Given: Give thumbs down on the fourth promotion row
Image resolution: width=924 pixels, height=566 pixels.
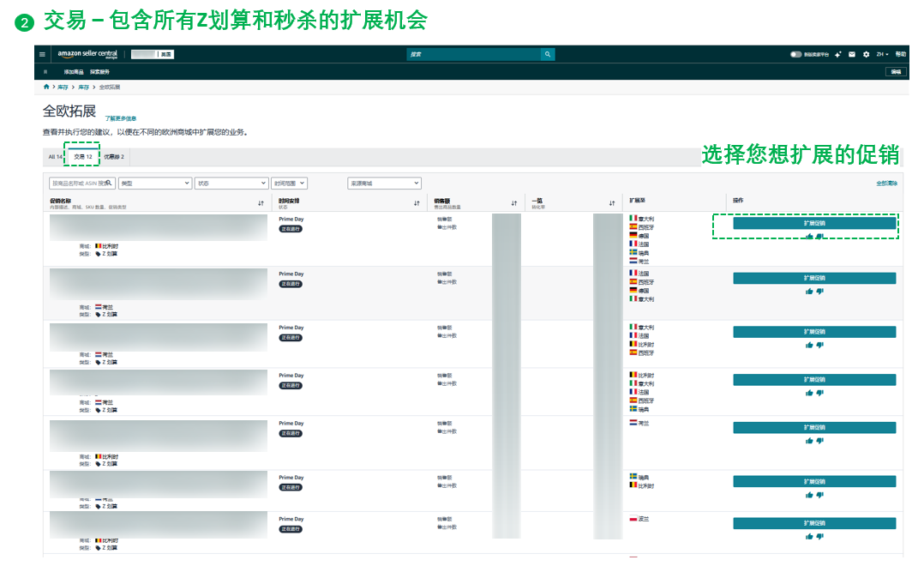Looking at the screenshot, I should [x=819, y=393].
